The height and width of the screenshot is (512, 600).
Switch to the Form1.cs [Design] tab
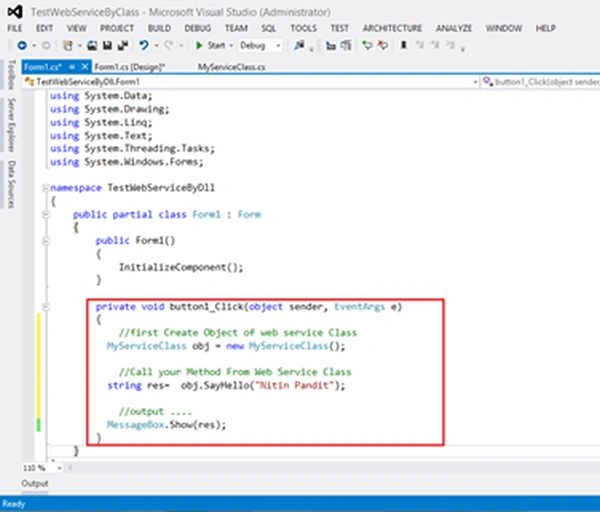tap(130, 67)
